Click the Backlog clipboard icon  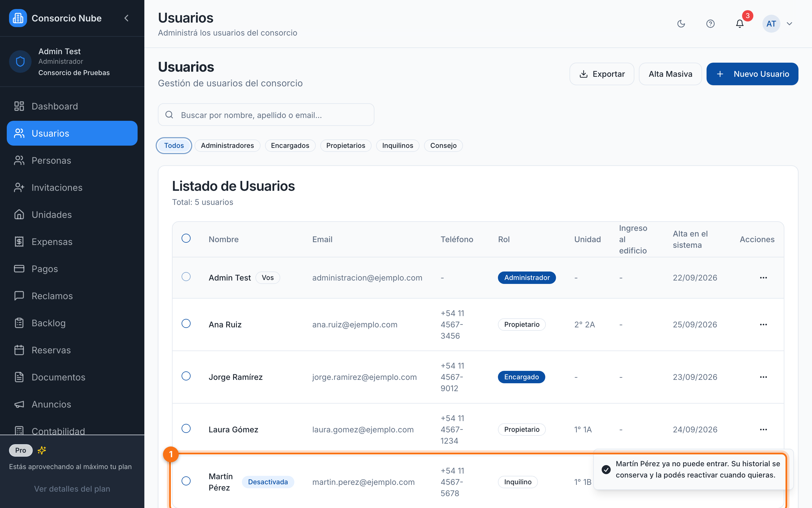[x=19, y=323]
